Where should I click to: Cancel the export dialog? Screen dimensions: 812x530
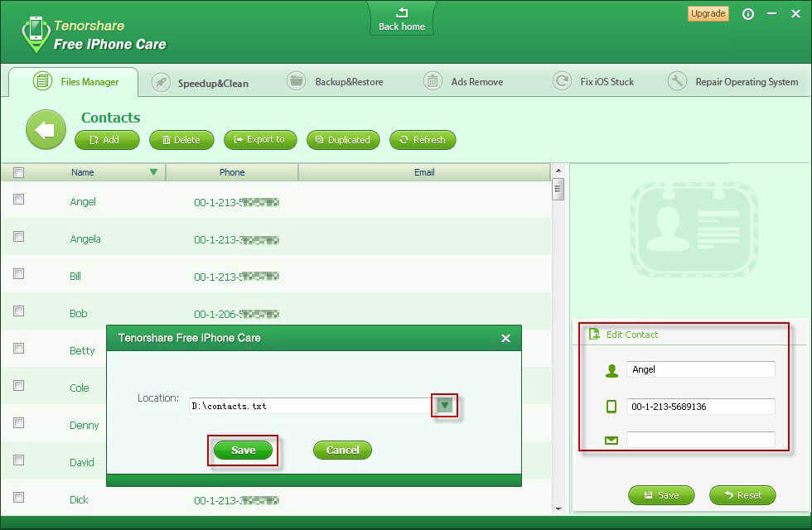click(x=342, y=450)
